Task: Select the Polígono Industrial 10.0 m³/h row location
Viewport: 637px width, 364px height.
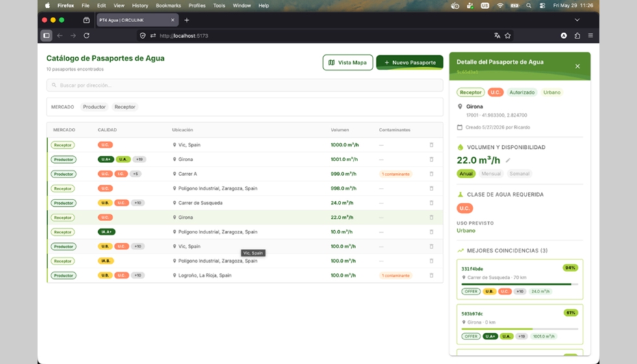Action: point(217,232)
